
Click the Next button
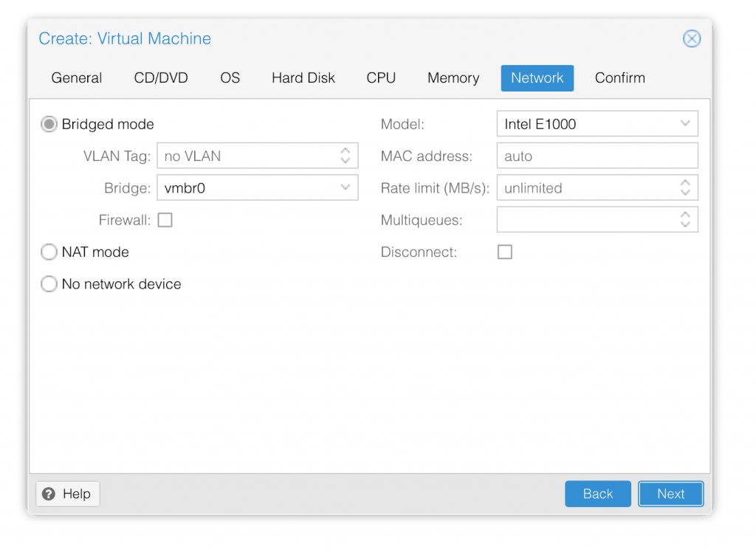click(x=670, y=494)
